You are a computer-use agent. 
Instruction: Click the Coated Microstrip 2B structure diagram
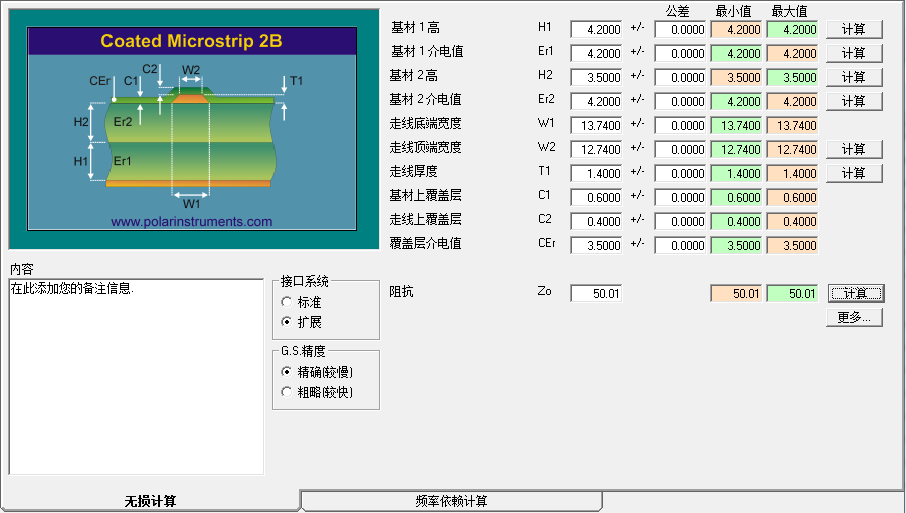[x=192, y=129]
